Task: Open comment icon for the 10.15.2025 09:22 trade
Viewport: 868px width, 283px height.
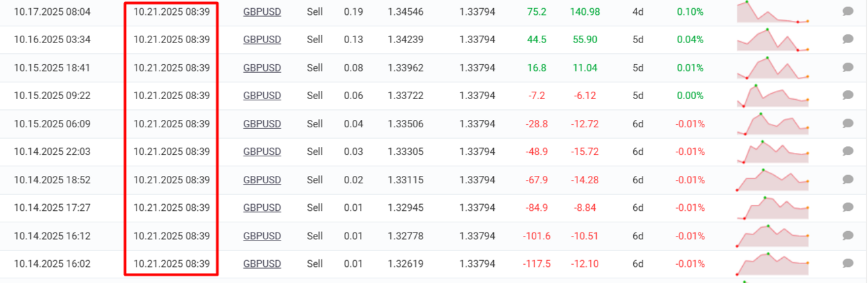Action: tap(848, 96)
